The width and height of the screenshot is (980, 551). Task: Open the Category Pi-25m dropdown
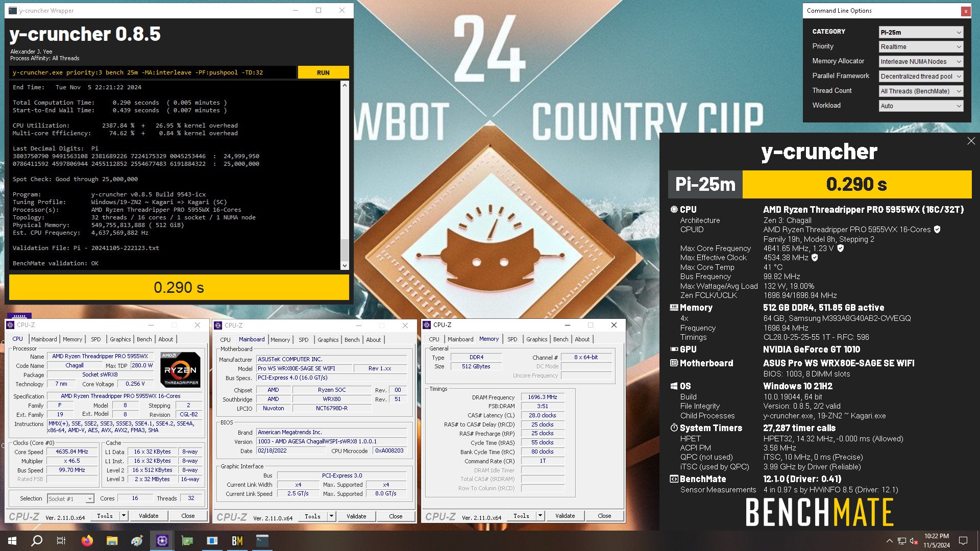(921, 32)
